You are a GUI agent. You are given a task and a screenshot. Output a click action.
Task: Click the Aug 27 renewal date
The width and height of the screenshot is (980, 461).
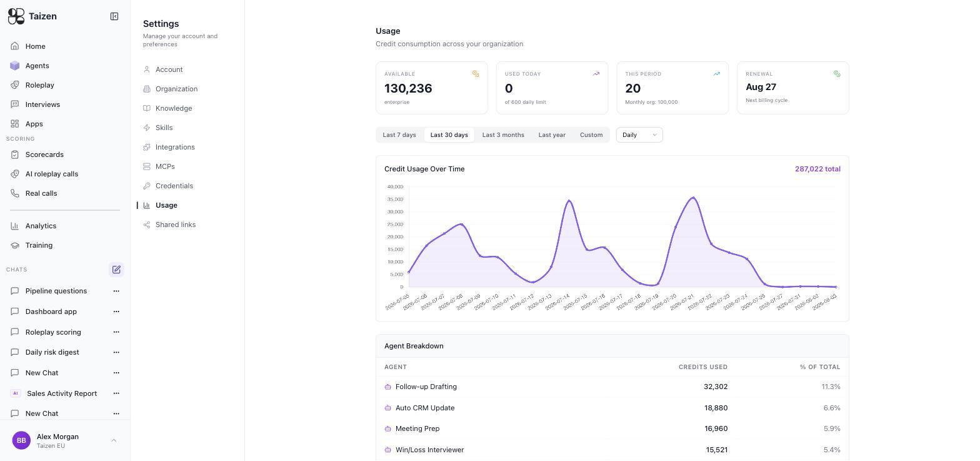point(761,87)
